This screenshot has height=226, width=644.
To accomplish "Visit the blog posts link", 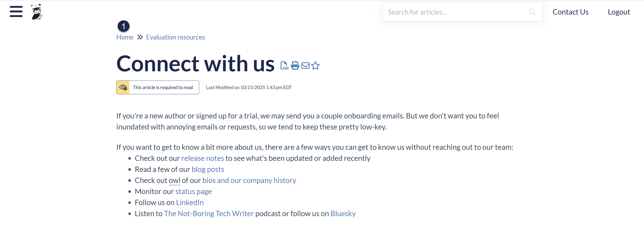I will [x=208, y=169].
